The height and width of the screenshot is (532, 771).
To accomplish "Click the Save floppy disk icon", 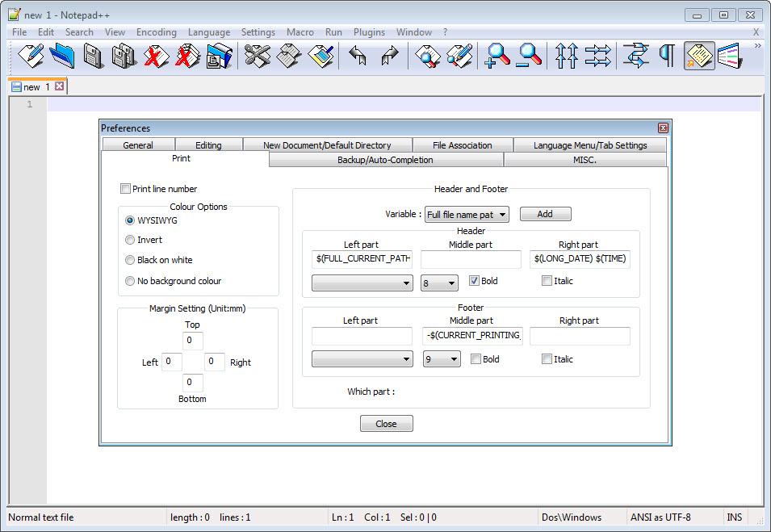I will pos(93,56).
